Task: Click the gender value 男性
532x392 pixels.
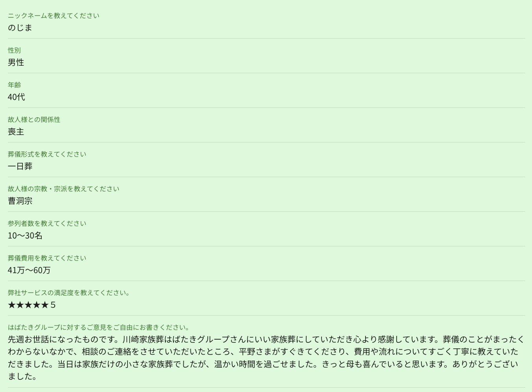Action: (x=16, y=63)
